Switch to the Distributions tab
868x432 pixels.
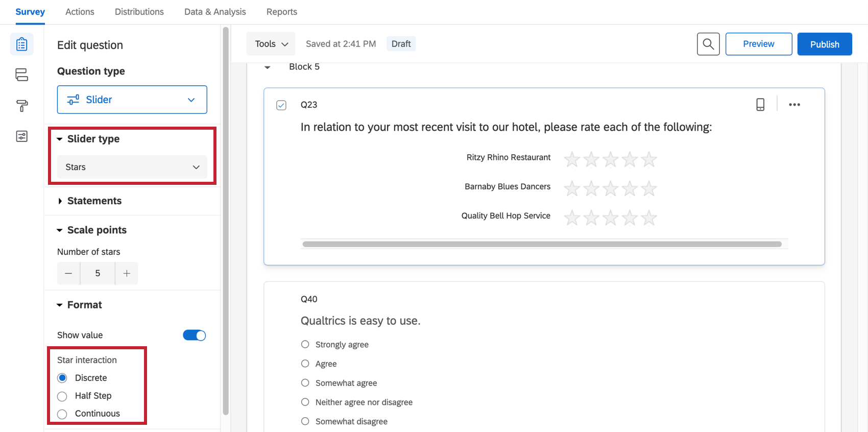(x=139, y=12)
